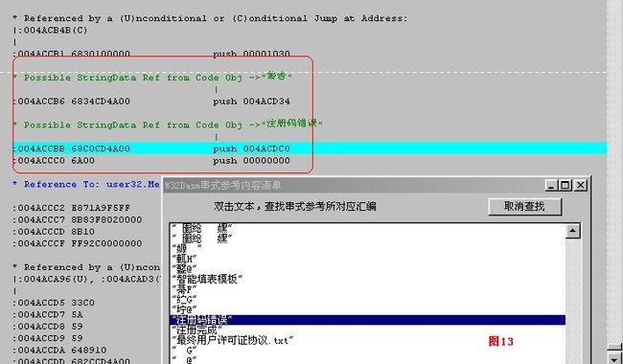Select the "纣G" string entry

click(x=185, y=299)
